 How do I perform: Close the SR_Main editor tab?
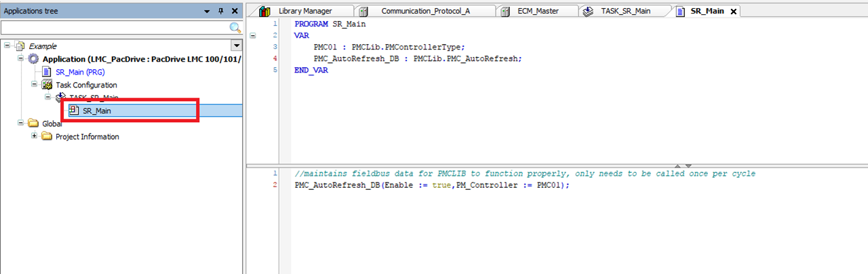733,12
